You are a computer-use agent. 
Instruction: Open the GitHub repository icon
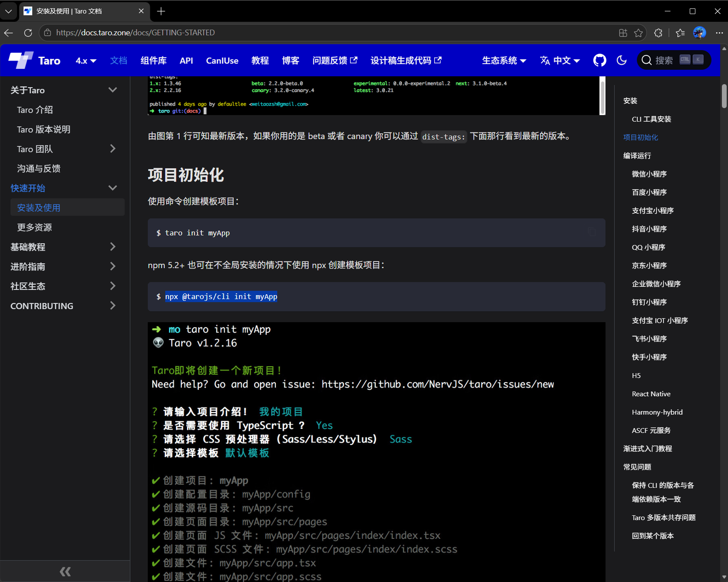[x=600, y=61]
